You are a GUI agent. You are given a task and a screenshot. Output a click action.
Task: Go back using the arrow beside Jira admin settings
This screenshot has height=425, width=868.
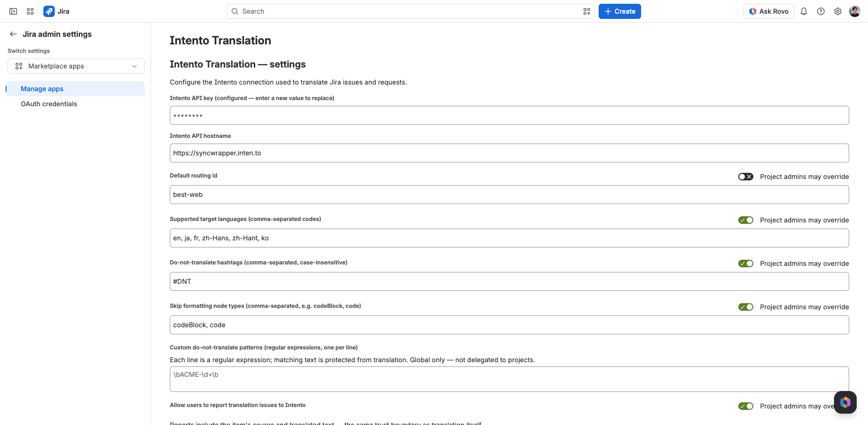(x=13, y=34)
